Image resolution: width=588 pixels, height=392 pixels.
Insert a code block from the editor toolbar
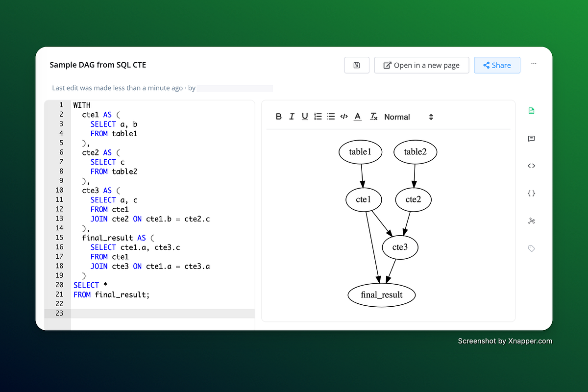tap(343, 117)
